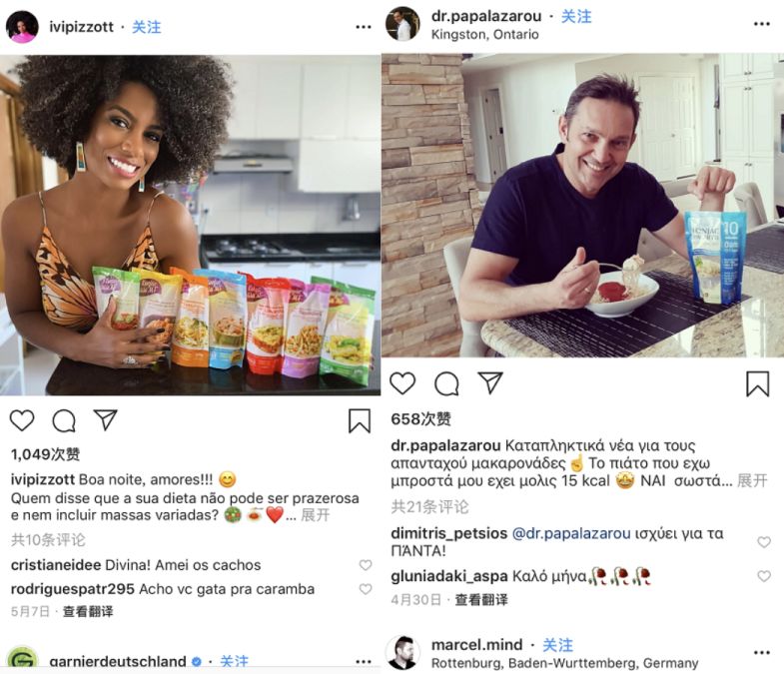Viewport: 784px width, 674px height.
Task: Share dr.papalazarou post via send icon
Action: pos(490,383)
